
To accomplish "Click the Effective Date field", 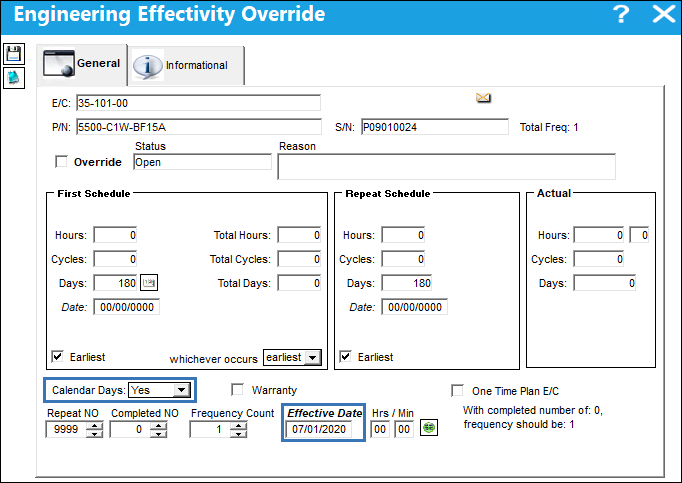I will point(319,429).
